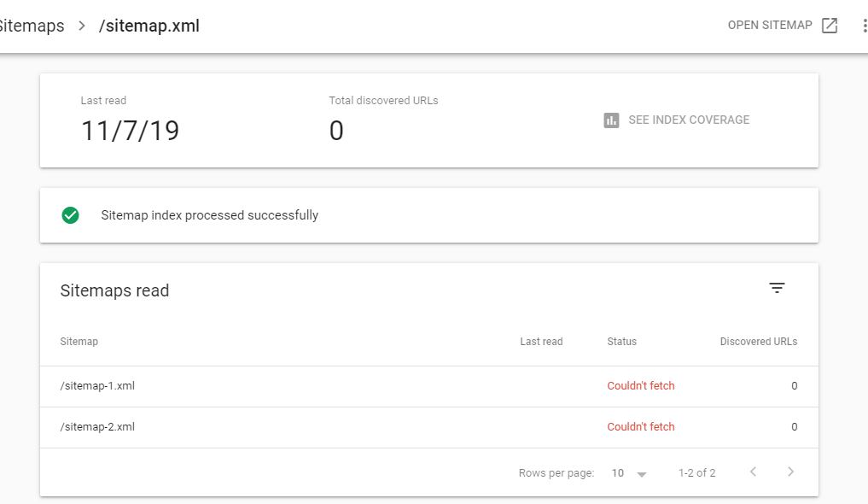868x504 pixels.
Task: Select the /sitemap-1.xml row
Action: (x=97, y=386)
